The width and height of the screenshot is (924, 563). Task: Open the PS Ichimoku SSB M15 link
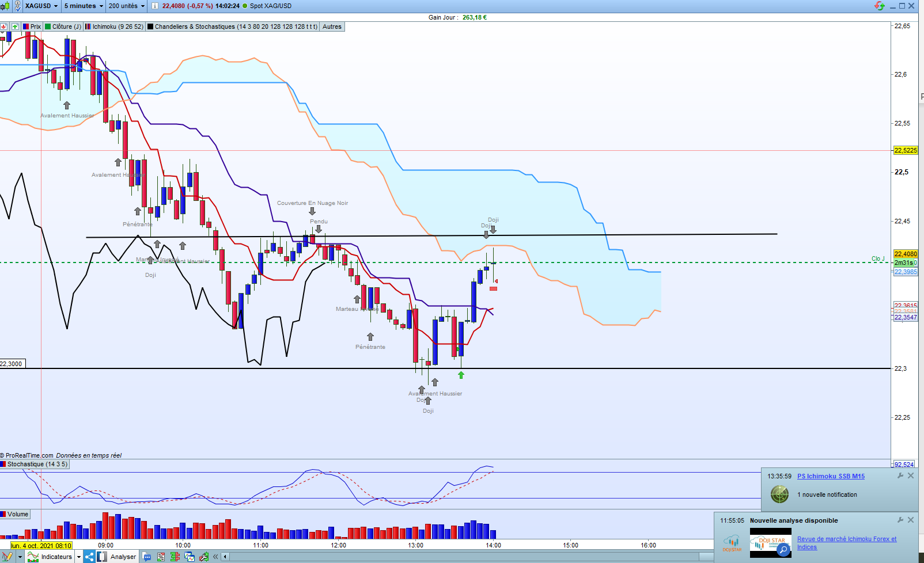point(831,476)
